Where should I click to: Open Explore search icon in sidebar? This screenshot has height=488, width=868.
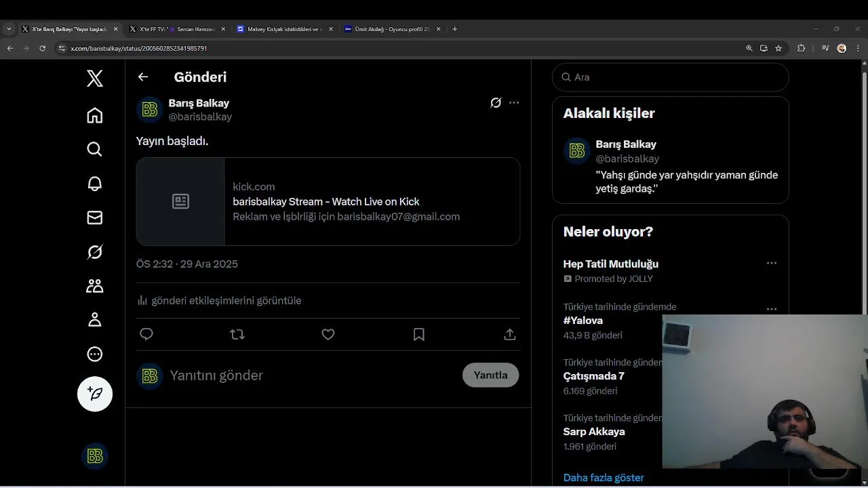coord(95,149)
